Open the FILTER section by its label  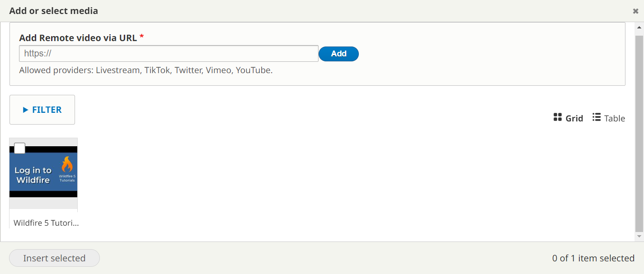47,110
